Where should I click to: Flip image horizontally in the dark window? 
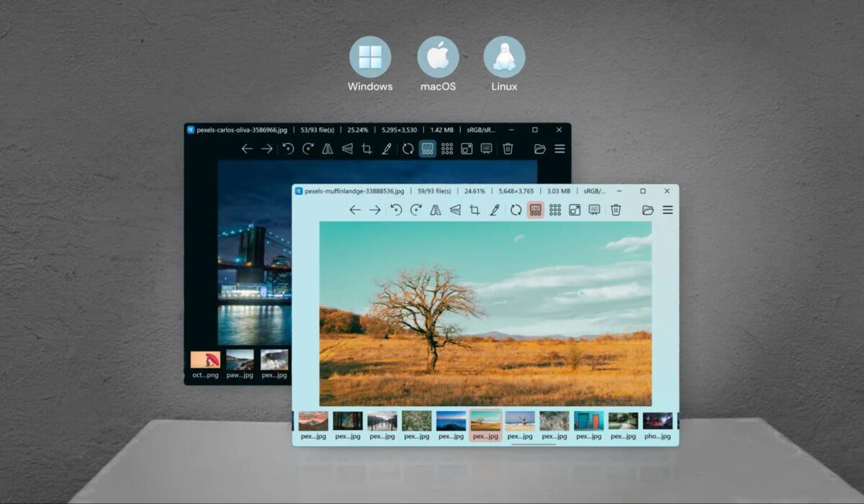click(327, 148)
